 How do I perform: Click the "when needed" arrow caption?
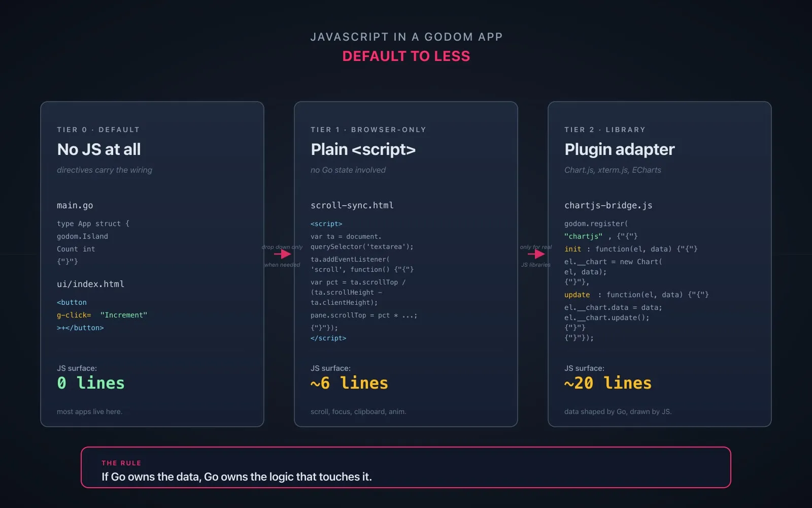282,265
